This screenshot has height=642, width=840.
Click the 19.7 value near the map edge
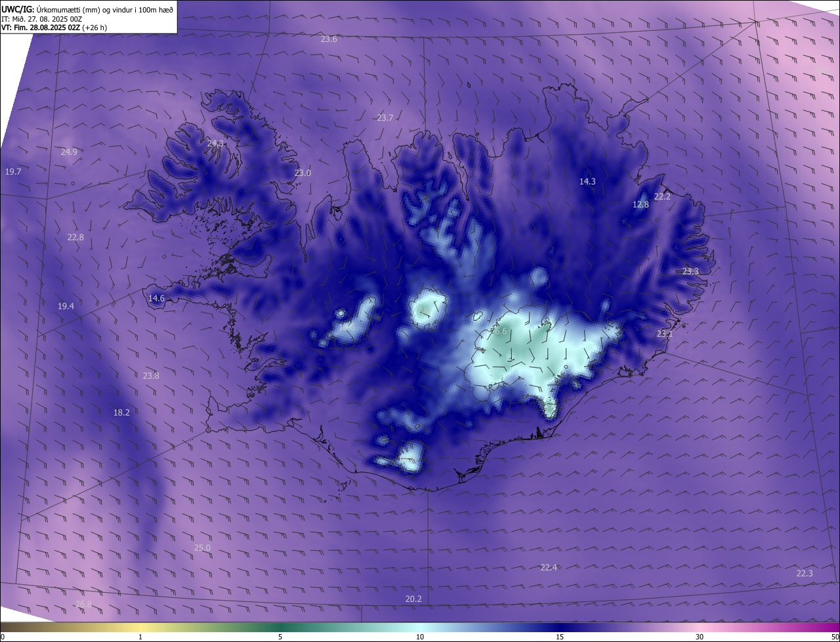(x=13, y=171)
